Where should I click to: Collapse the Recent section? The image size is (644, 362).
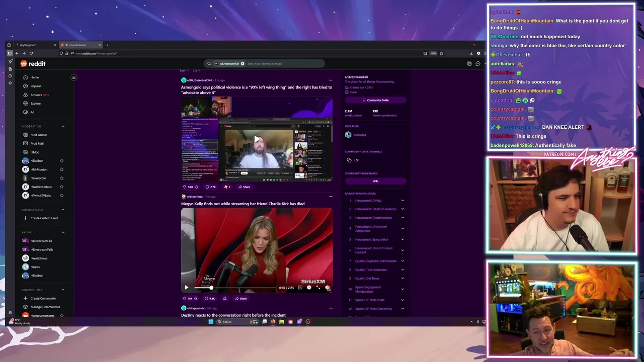pos(63,232)
